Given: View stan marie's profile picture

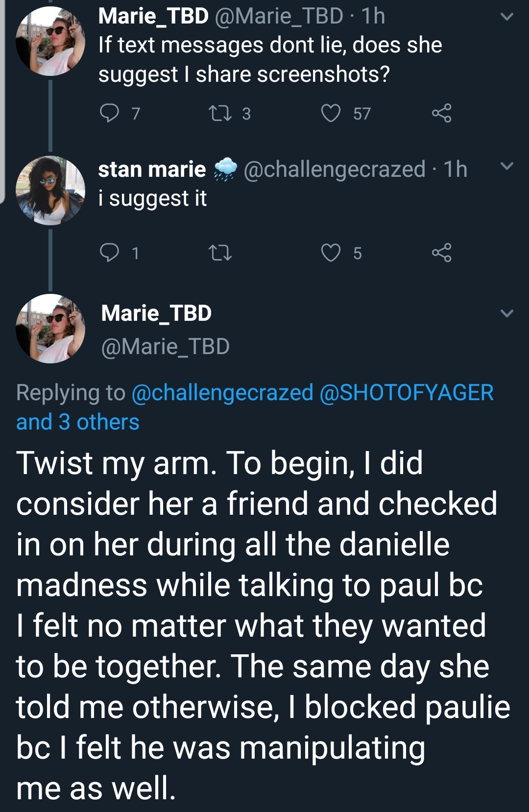Looking at the screenshot, I should tap(50, 191).
